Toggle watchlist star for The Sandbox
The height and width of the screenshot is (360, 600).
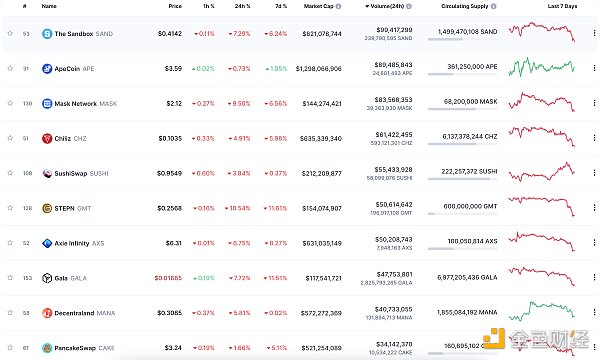click(x=10, y=33)
